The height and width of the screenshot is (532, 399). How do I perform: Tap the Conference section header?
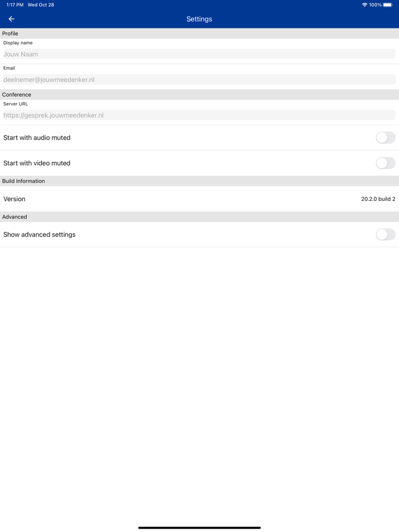click(17, 95)
